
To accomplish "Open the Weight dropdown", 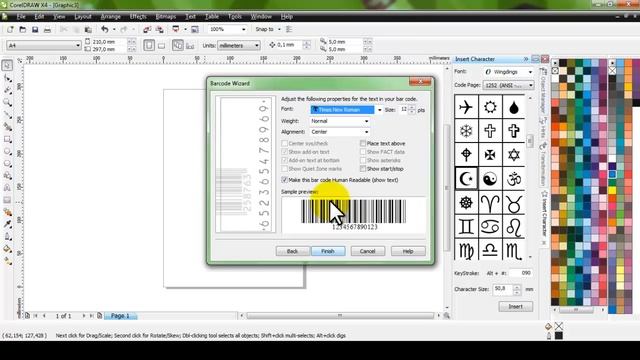I will [x=366, y=121].
